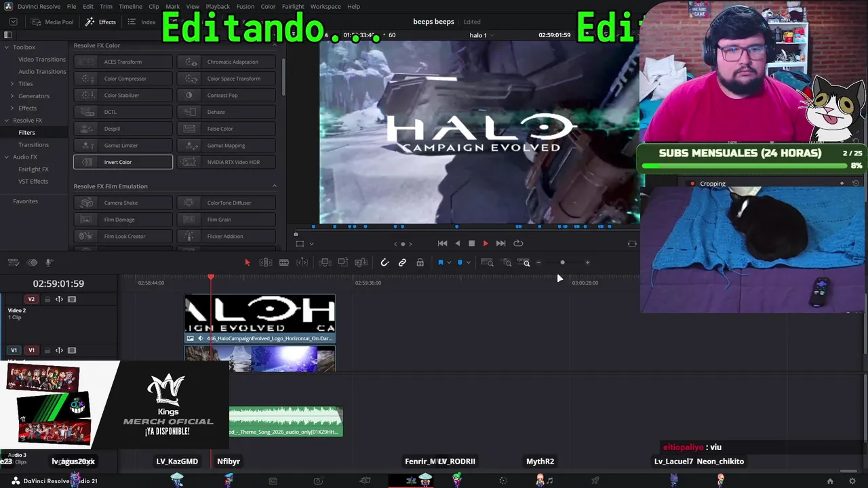The height and width of the screenshot is (488, 868).
Task: Click the blue Flag icon
Action: (440, 262)
